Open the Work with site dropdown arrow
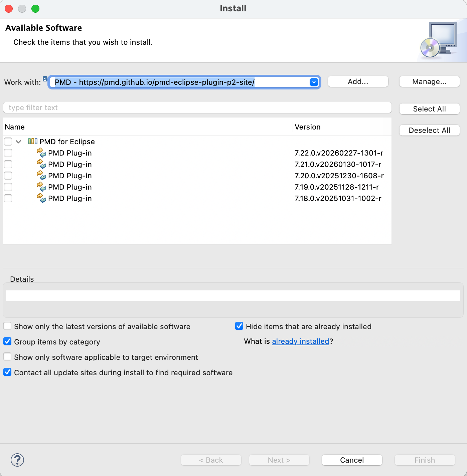Image resolution: width=467 pixels, height=476 pixels. [x=314, y=82]
